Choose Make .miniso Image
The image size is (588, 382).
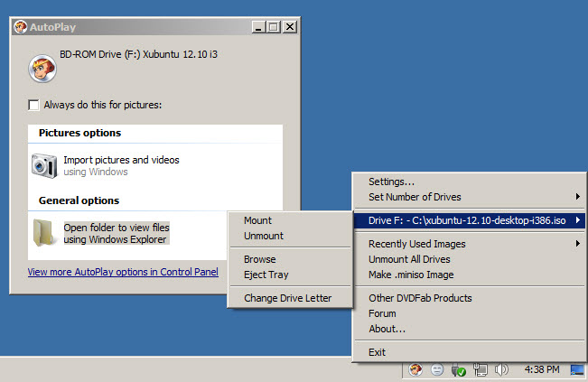coord(470,275)
